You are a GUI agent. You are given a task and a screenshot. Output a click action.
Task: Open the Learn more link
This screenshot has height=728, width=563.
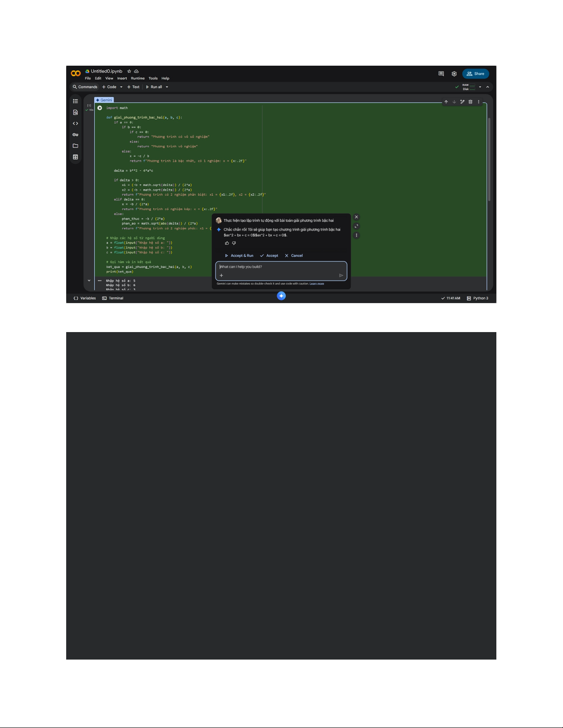[x=317, y=284]
